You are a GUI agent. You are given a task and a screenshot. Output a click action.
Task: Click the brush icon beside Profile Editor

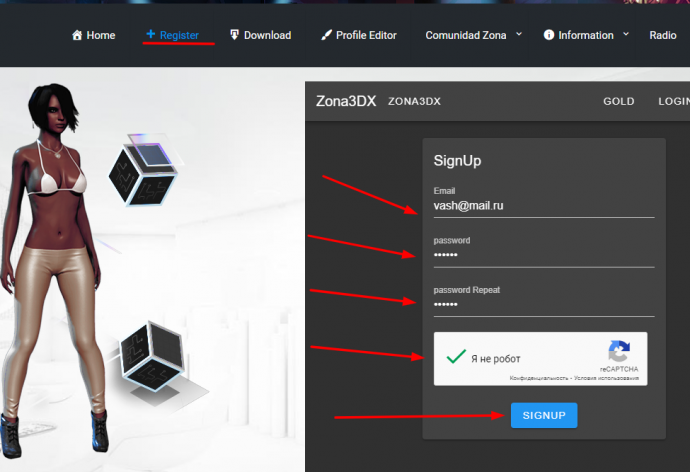pos(326,35)
